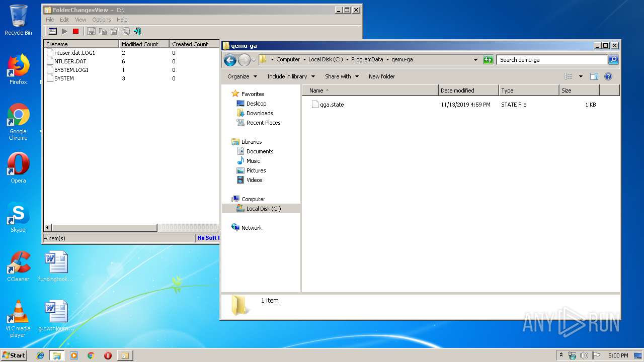
Task: Open the Share with dropdown
Action: [342, 76]
